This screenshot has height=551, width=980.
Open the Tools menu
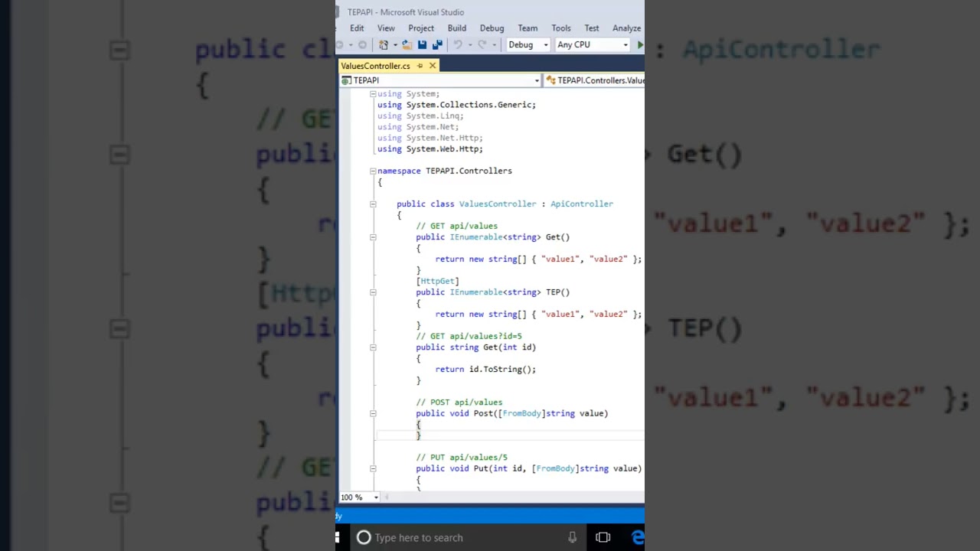point(561,28)
